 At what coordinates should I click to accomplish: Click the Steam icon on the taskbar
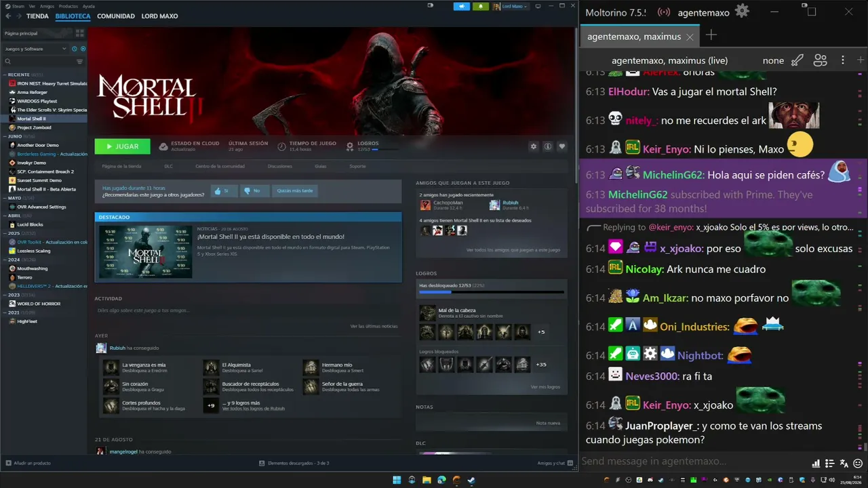471,480
